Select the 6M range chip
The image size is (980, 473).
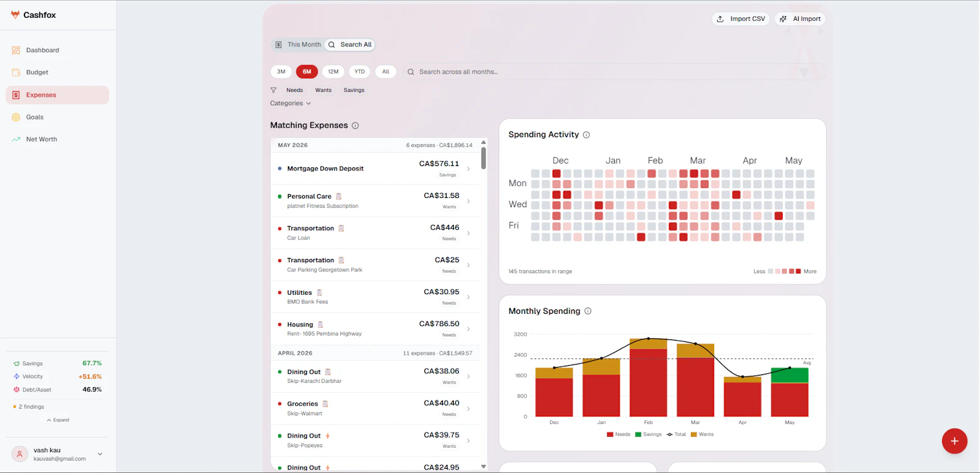pos(307,72)
